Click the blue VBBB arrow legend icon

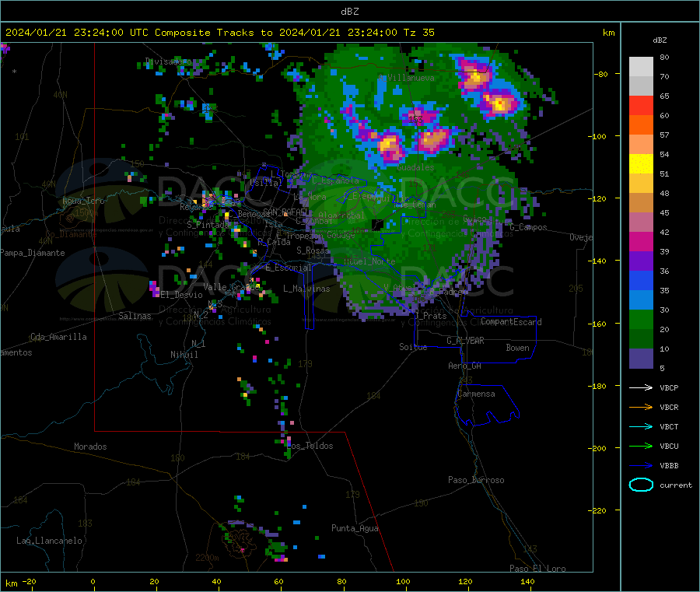coord(641,465)
